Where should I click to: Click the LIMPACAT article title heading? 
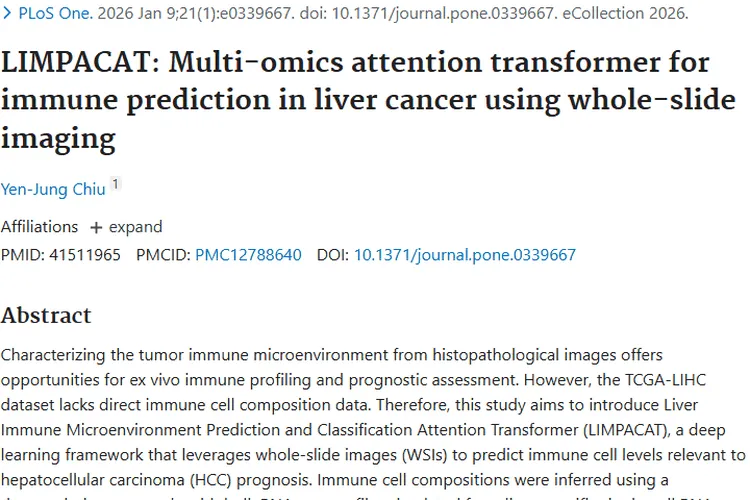tap(355, 99)
